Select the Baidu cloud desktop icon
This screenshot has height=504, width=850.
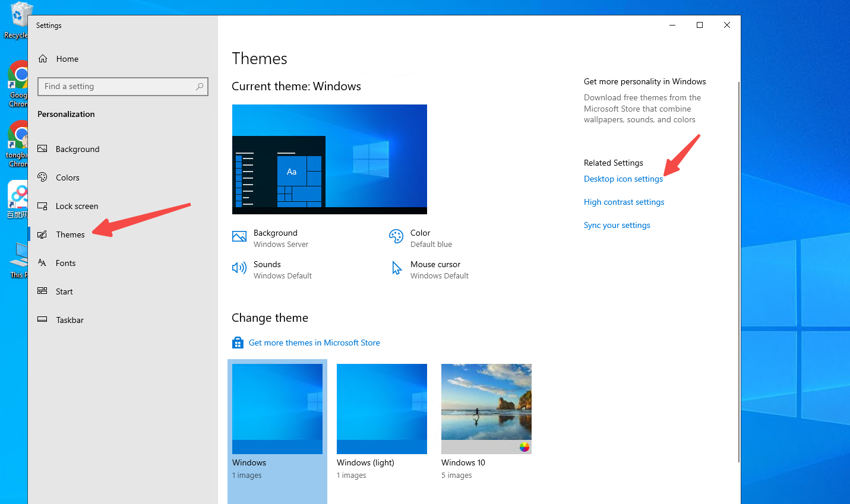(x=17, y=199)
